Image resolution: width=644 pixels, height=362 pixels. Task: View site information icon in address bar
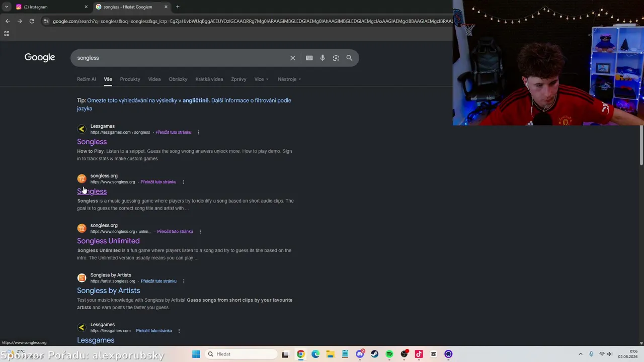pos(46,21)
